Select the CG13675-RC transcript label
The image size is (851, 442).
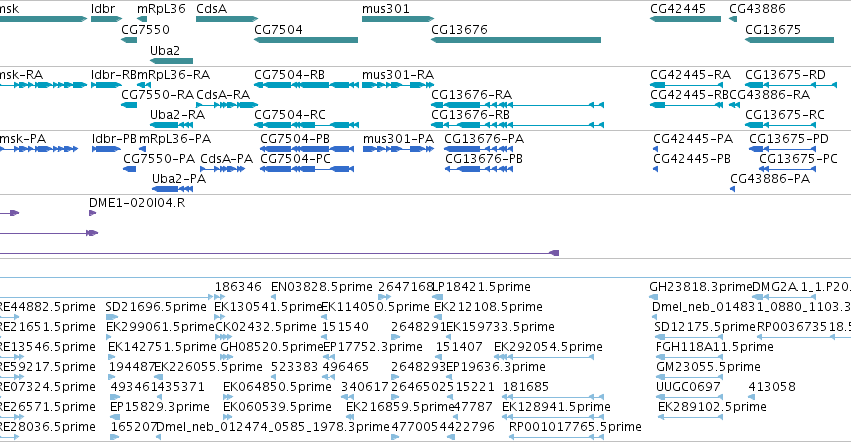[x=785, y=115]
